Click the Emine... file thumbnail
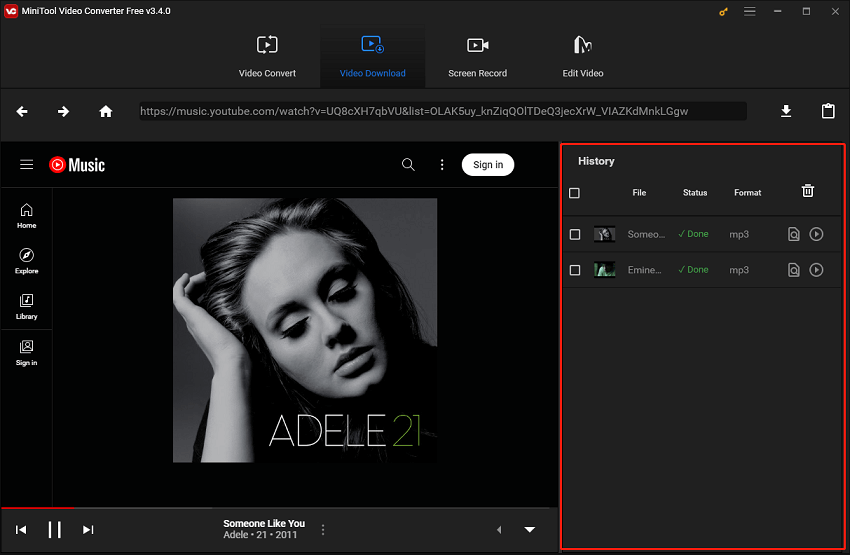850x555 pixels. (604, 270)
